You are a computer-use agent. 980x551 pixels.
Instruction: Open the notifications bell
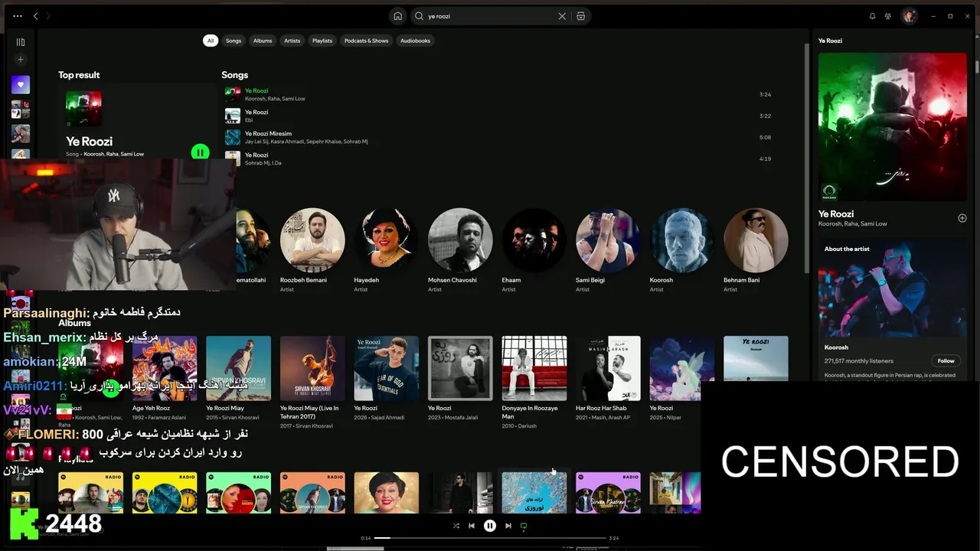872,16
